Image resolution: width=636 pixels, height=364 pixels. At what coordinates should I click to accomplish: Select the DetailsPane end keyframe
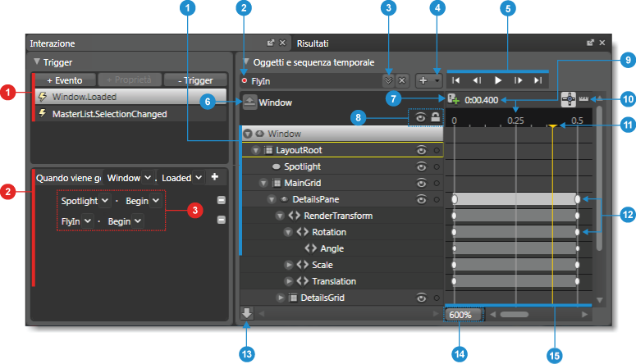point(577,199)
